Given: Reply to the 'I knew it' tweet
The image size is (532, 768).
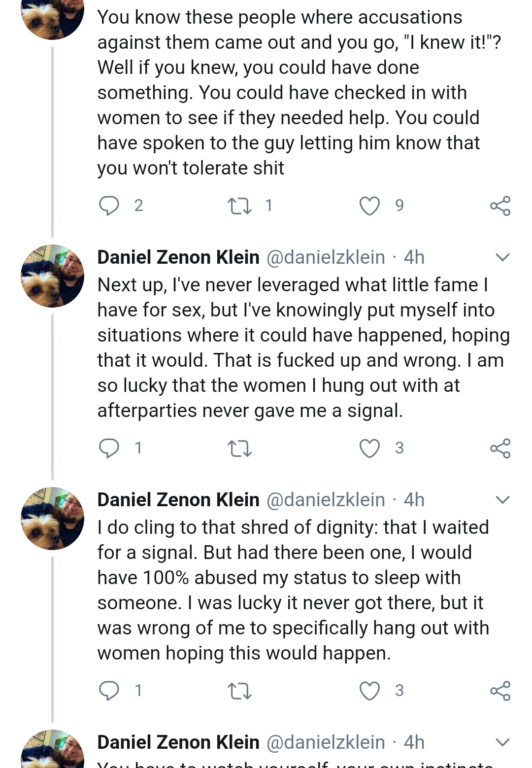Looking at the screenshot, I should coord(109,206).
